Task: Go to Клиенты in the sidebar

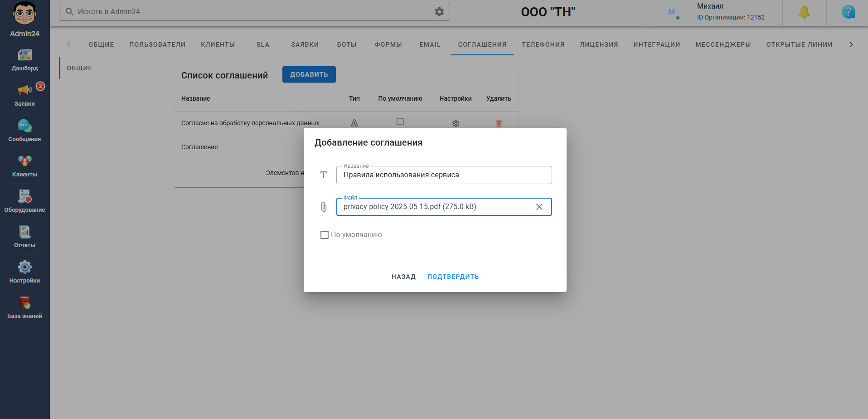Action: 24,166
